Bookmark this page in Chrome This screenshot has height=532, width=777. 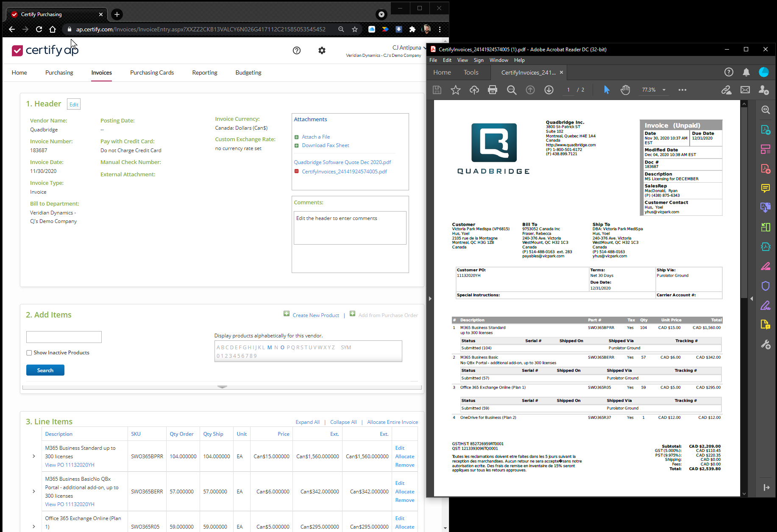point(355,29)
